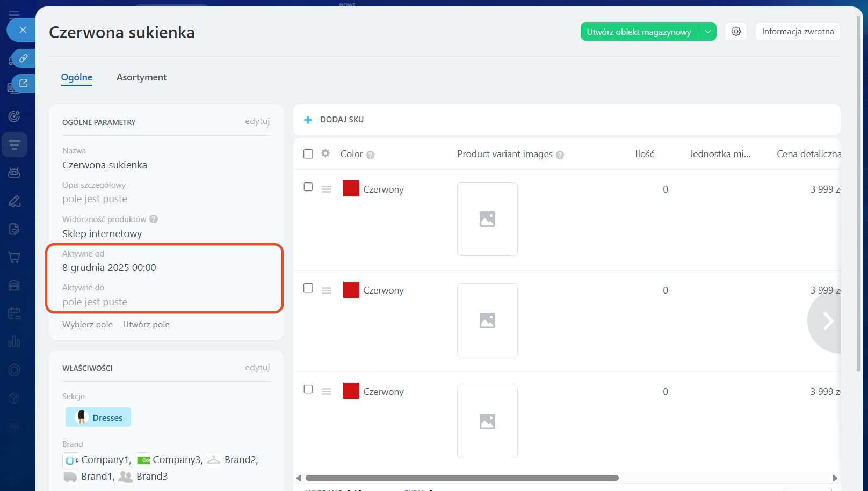Click the red color swatch in second row
Viewport: 868px width, 491px height.
pyautogui.click(x=351, y=290)
